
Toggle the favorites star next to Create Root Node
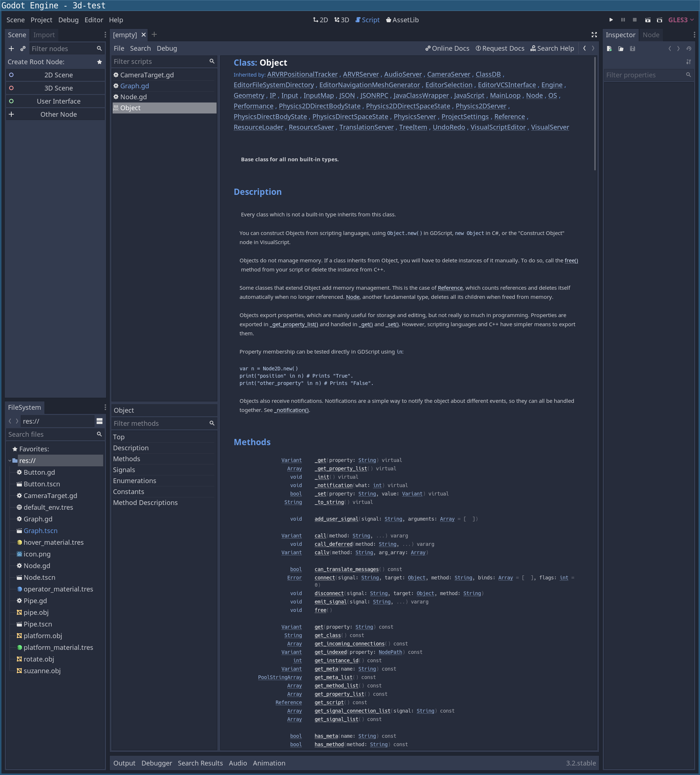[100, 62]
